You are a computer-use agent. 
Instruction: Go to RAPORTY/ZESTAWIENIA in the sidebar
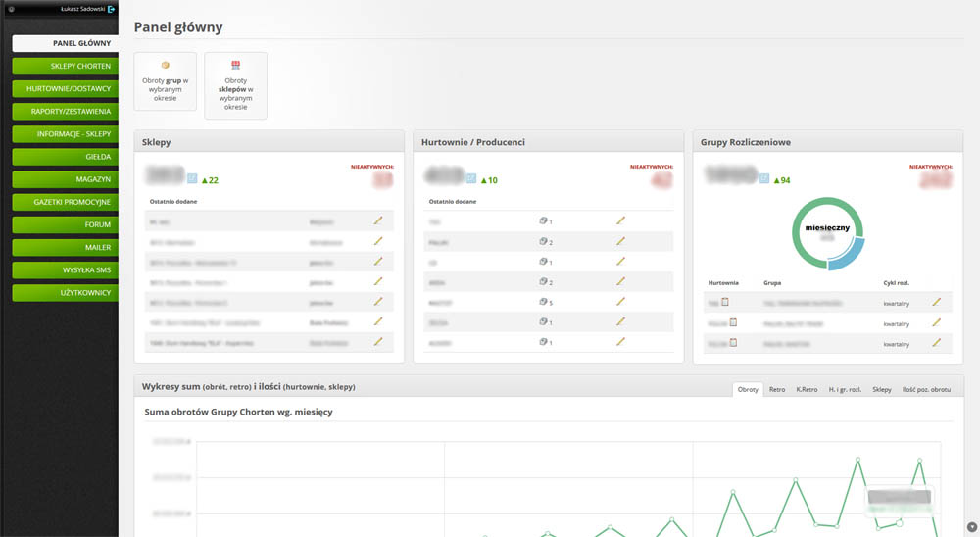66,111
